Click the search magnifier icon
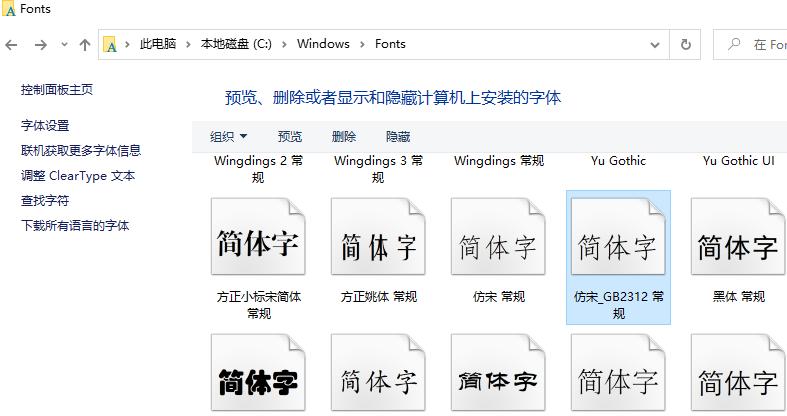The height and width of the screenshot is (416, 787). (734, 44)
